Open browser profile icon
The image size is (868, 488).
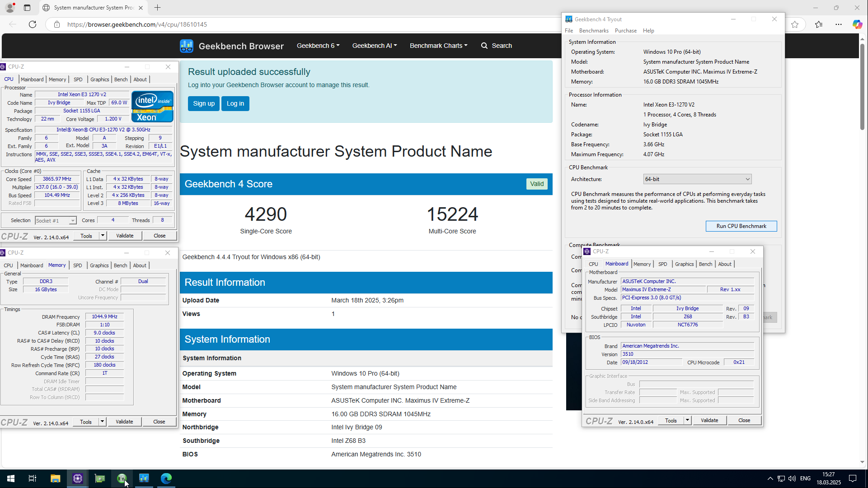(x=9, y=8)
